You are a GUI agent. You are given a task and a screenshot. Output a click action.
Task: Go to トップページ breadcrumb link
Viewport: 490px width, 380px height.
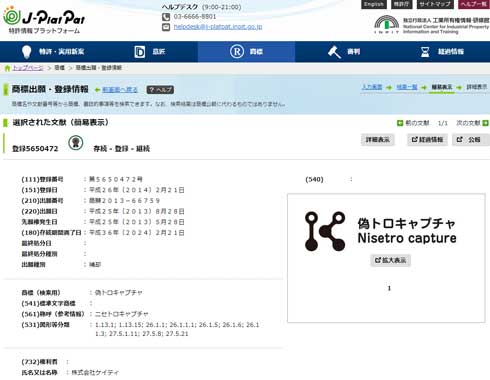(28, 68)
